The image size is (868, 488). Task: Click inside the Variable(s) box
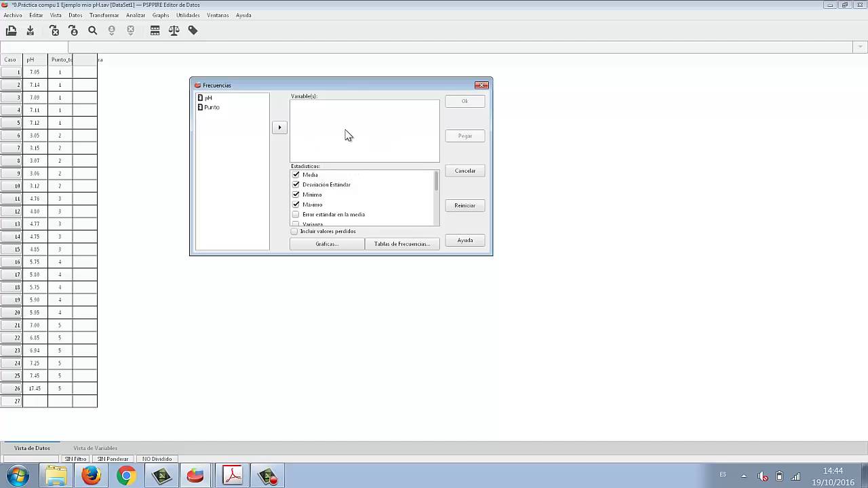(365, 131)
